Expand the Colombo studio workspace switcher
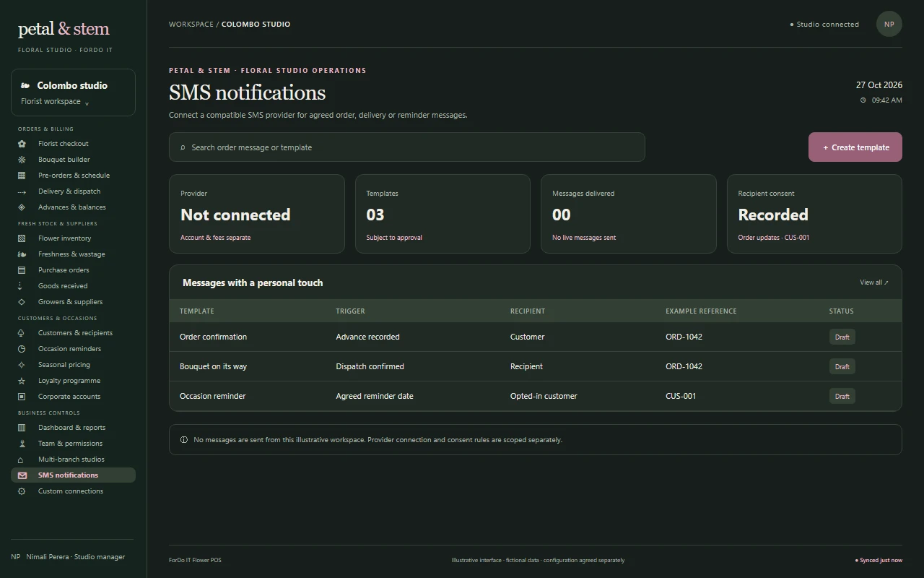The image size is (924, 578). 73,92
